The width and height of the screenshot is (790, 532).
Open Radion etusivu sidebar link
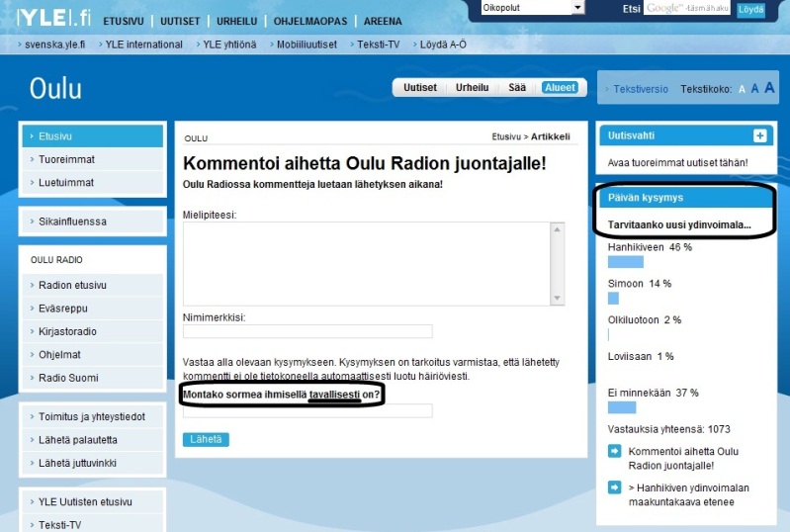click(93, 285)
